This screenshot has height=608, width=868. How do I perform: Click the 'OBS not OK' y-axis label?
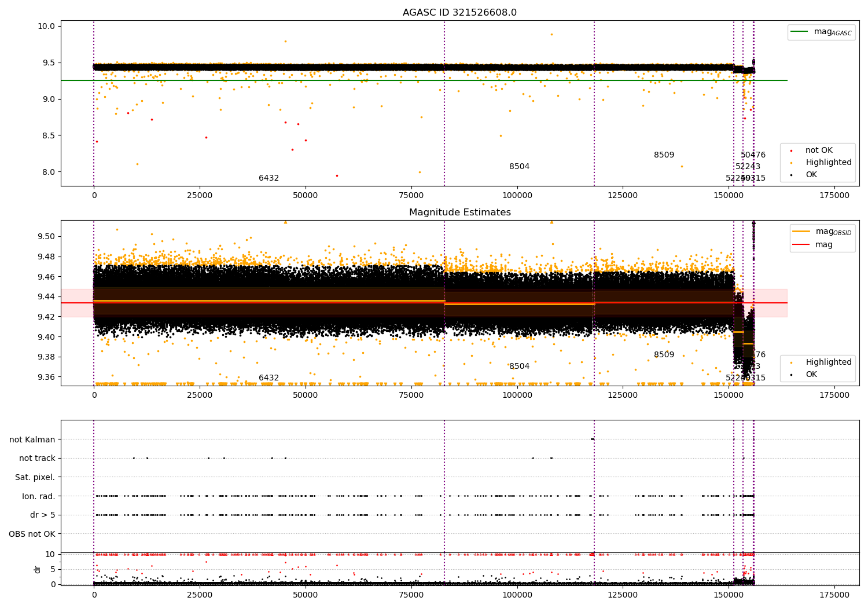tap(32, 534)
